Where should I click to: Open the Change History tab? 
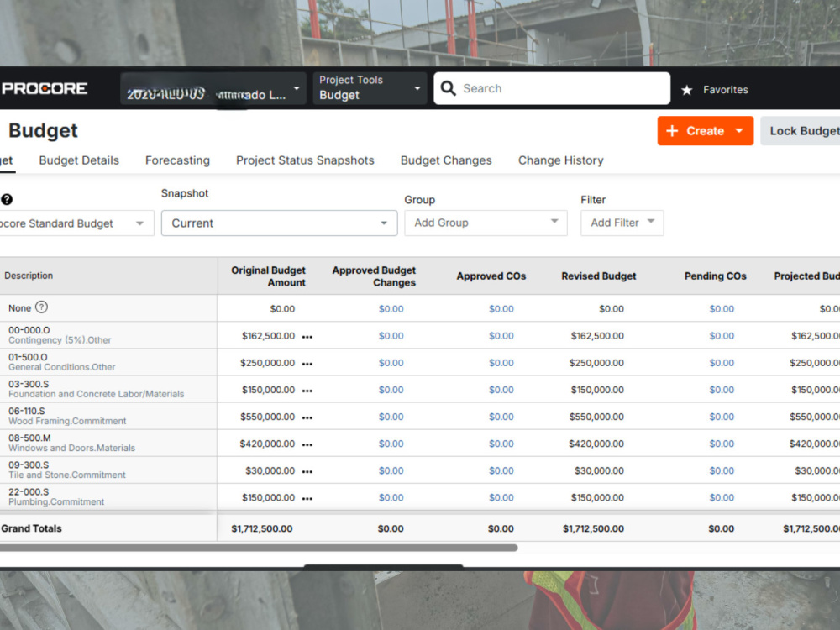pyautogui.click(x=560, y=160)
